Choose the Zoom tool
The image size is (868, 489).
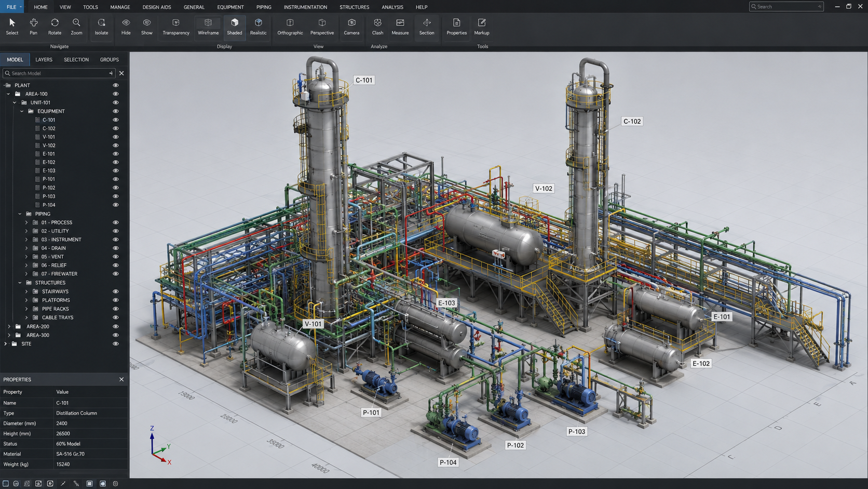[76, 27]
